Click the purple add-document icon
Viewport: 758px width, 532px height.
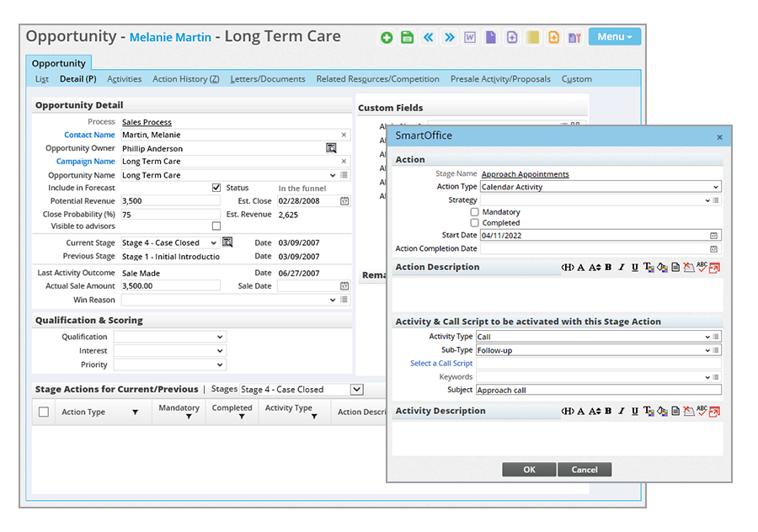coord(511,37)
